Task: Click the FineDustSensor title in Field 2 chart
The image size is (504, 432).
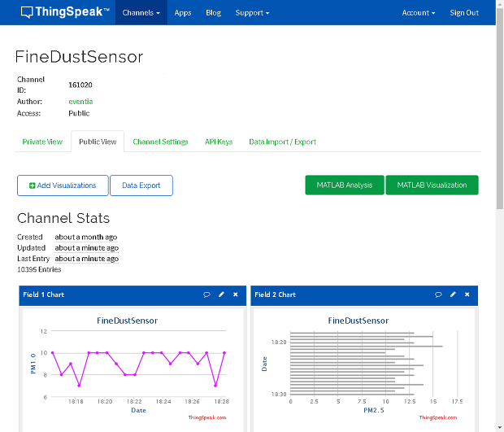Action: (358, 321)
